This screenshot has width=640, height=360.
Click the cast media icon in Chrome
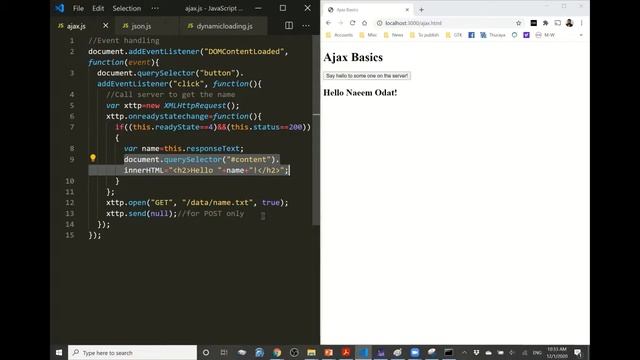point(558,23)
